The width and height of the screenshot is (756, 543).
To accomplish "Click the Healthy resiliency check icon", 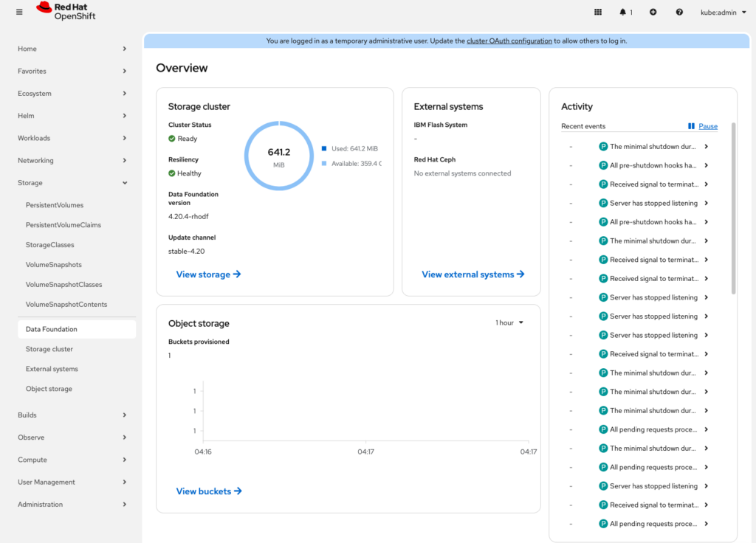I will coord(172,173).
